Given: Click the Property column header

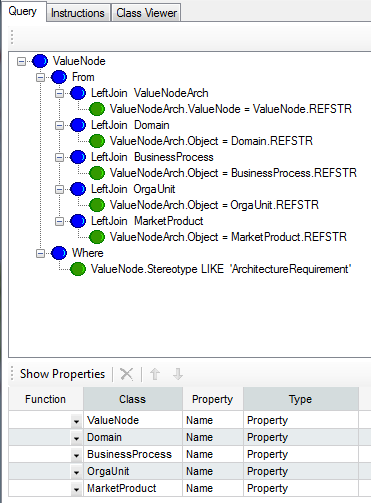Looking at the screenshot, I should [213, 399].
